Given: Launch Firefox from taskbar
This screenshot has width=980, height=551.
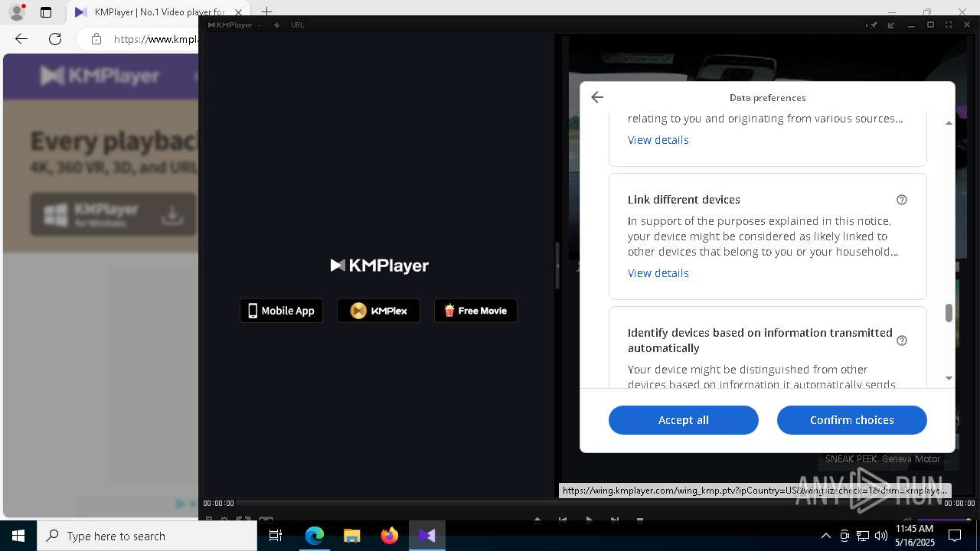Looking at the screenshot, I should [390, 536].
